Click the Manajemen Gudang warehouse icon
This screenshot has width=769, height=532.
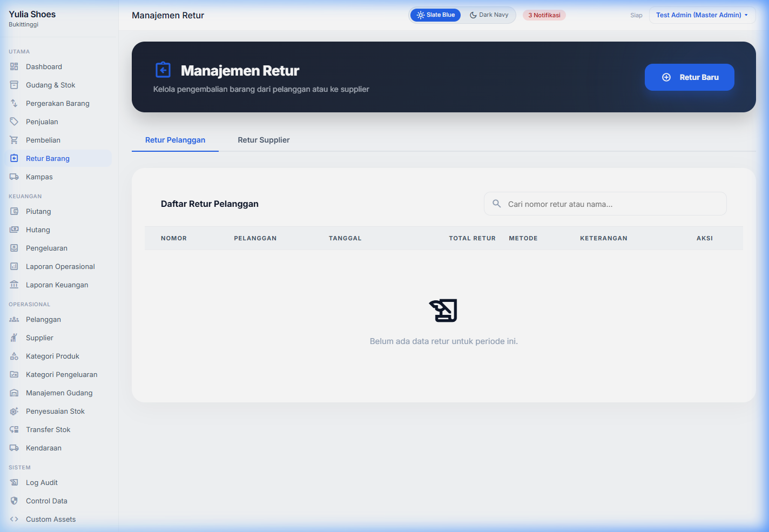(14, 393)
